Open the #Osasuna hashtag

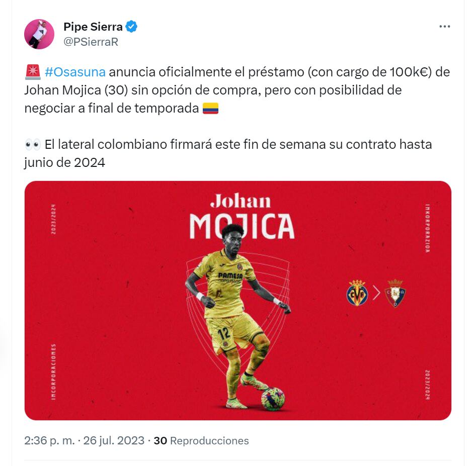[x=75, y=72]
